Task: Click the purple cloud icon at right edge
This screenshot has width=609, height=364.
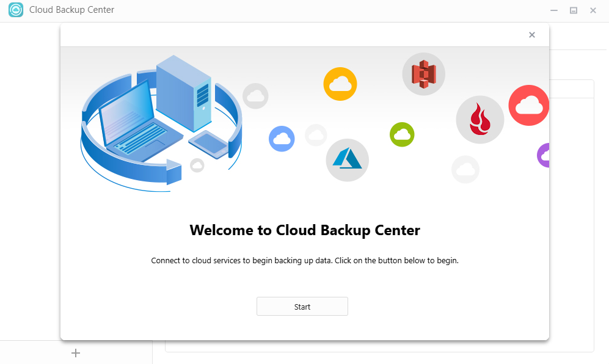Action: (543, 155)
